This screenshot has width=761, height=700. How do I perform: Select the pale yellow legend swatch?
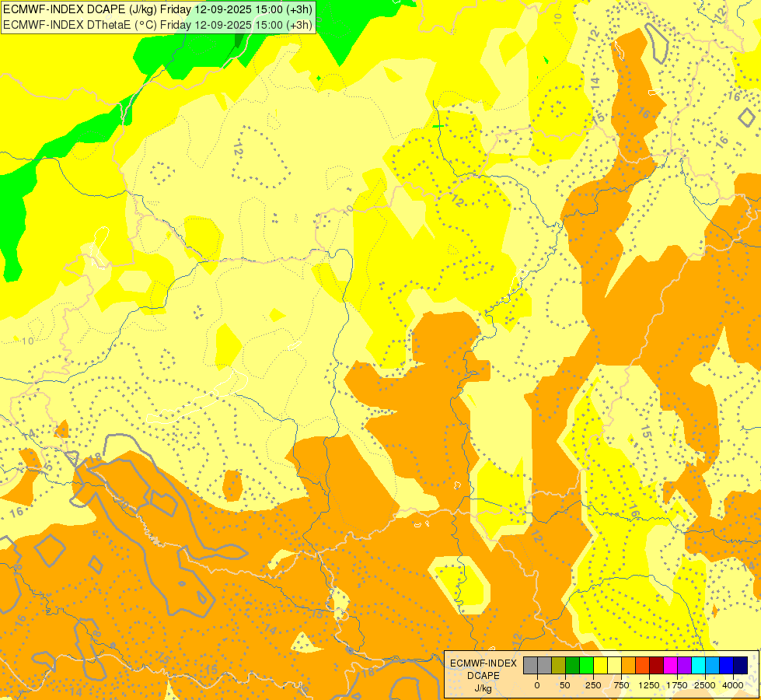(614, 665)
